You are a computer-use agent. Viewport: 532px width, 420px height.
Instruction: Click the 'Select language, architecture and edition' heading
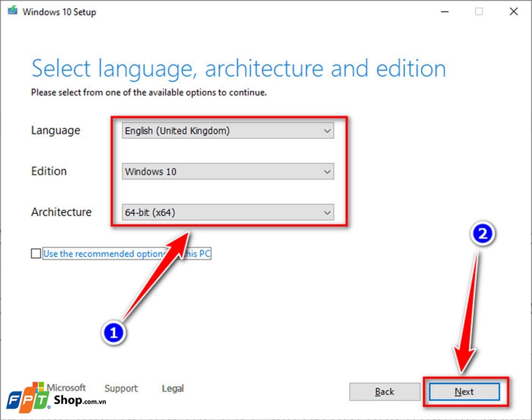click(x=239, y=69)
